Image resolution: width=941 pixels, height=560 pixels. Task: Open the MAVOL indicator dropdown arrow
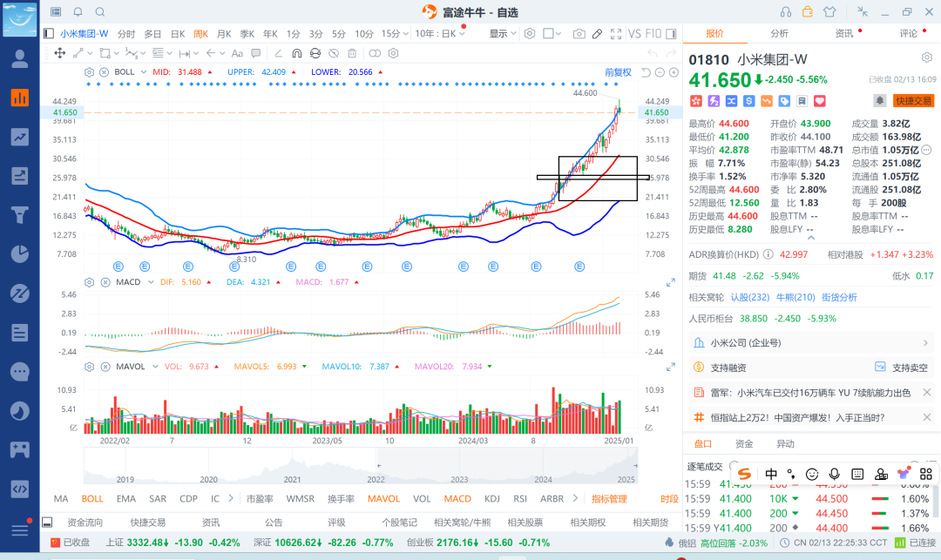[x=155, y=367]
